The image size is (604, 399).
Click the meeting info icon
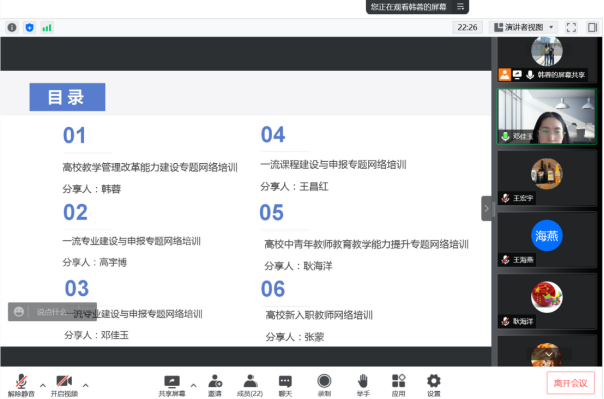pyautogui.click(x=12, y=27)
